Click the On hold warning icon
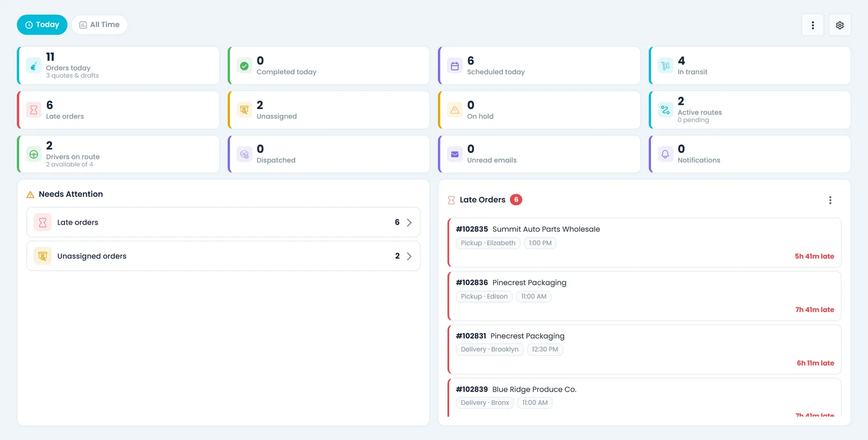The width and height of the screenshot is (868, 440). [455, 110]
